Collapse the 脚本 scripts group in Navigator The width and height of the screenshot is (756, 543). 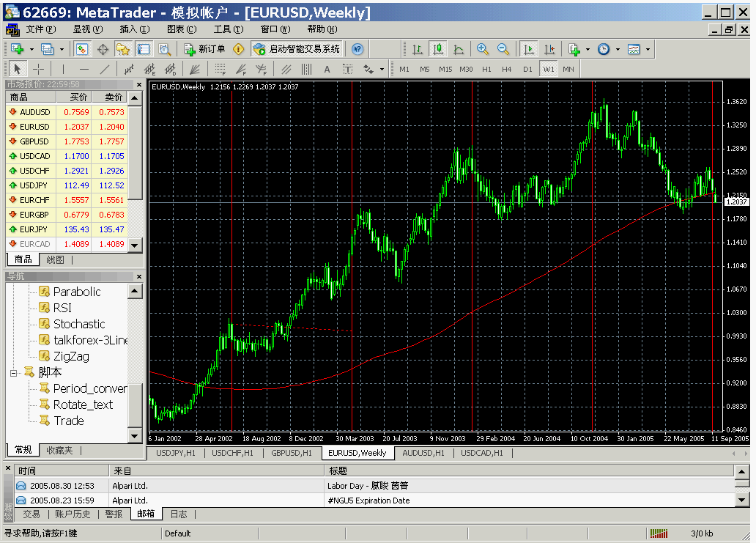[13, 372]
